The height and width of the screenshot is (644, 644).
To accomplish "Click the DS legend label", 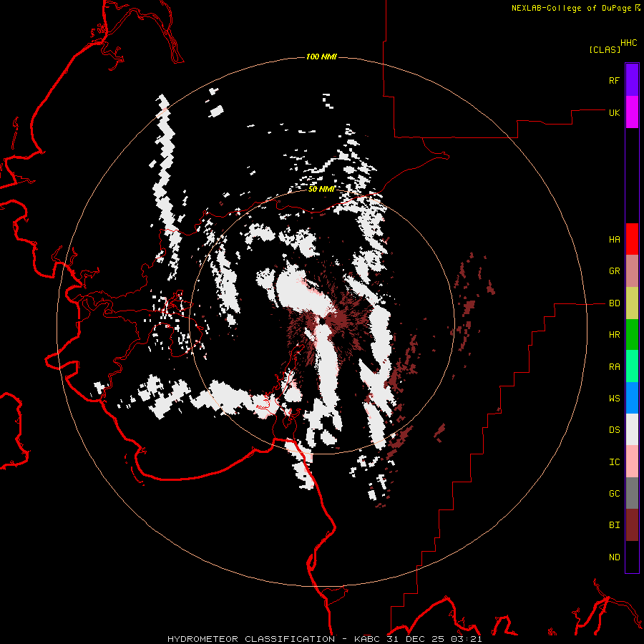I will point(614,430).
